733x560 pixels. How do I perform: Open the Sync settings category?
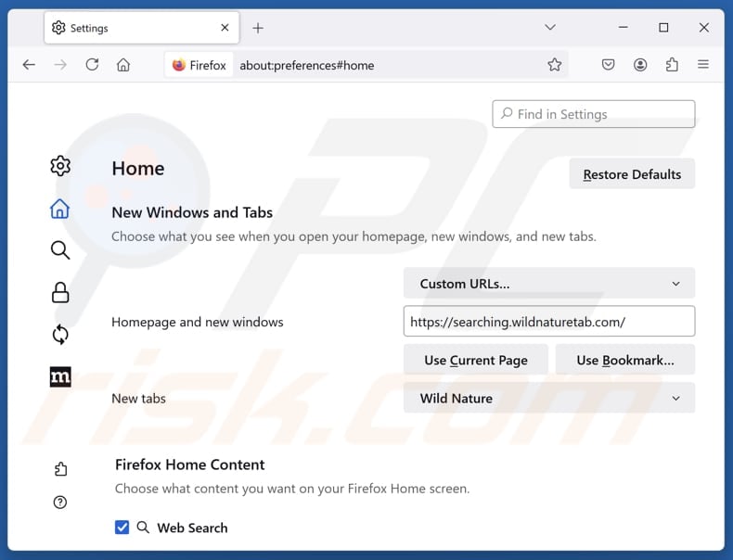click(60, 335)
